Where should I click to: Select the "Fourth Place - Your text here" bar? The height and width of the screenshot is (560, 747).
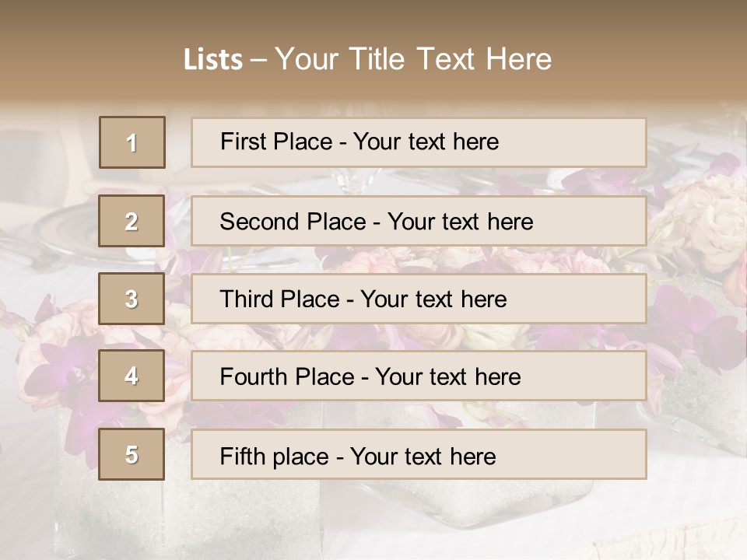(x=419, y=376)
